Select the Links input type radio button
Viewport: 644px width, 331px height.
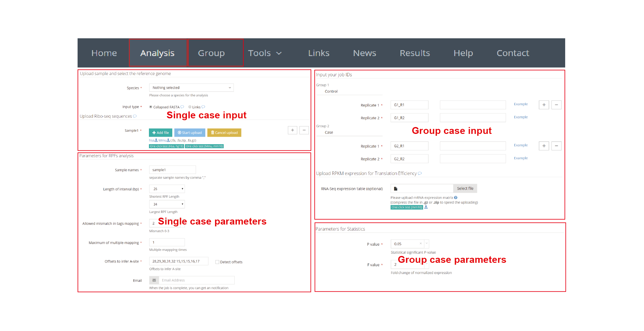point(190,107)
